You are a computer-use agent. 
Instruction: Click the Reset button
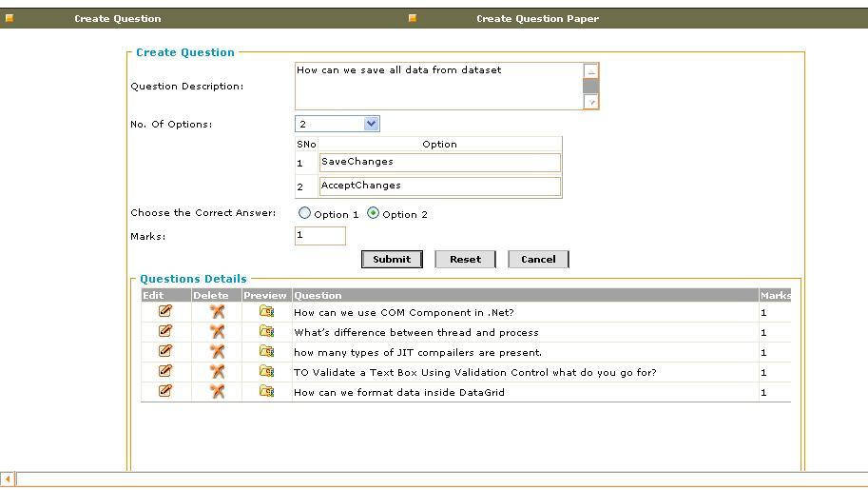coord(465,259)
